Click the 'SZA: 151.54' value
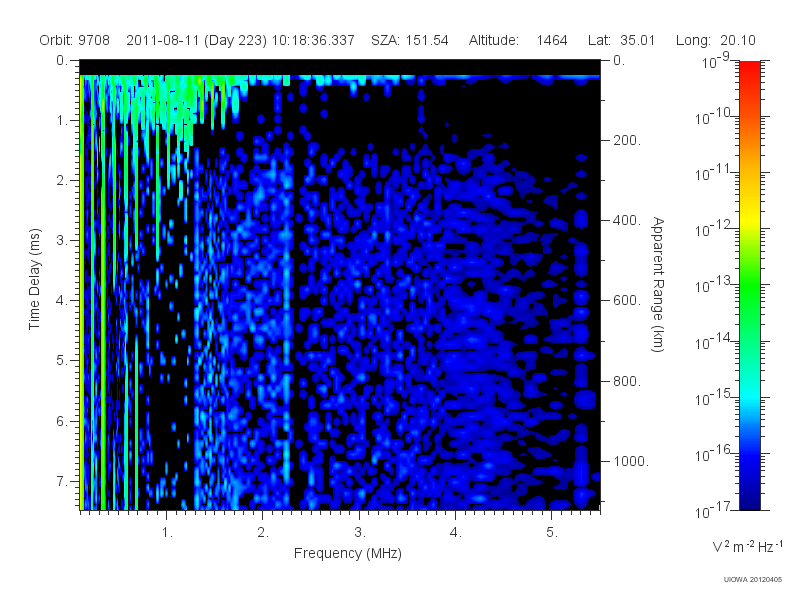 coord(410,40)
